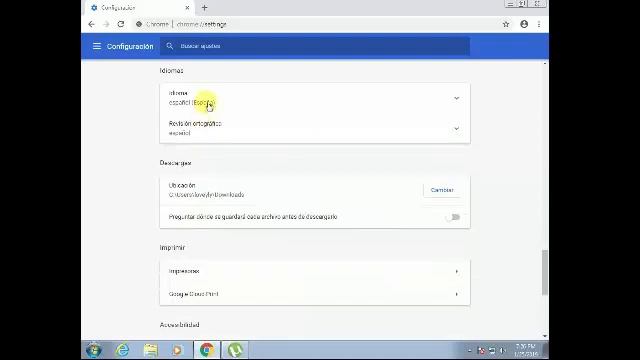Open the Windows Start button
Image resolution: width=640 pixels, height=360 pixels.
coord(93,350)
